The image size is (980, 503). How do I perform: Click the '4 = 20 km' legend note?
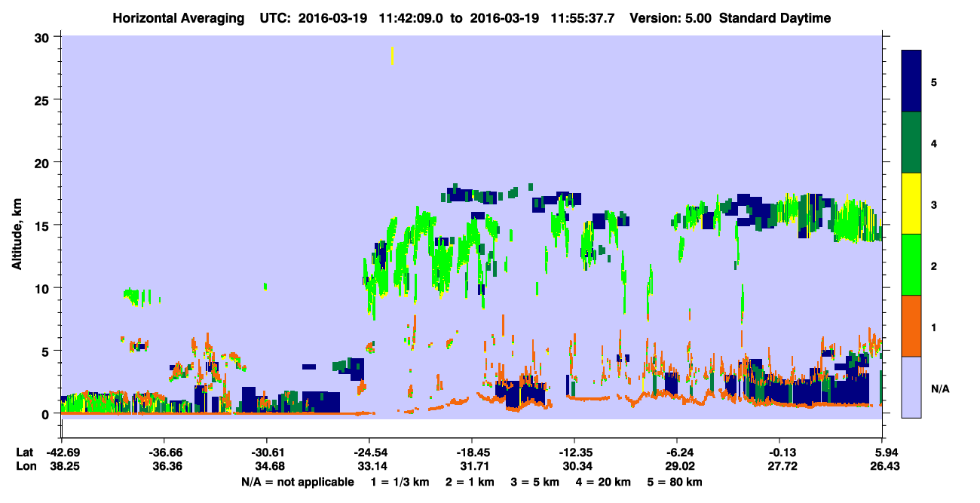605,482
